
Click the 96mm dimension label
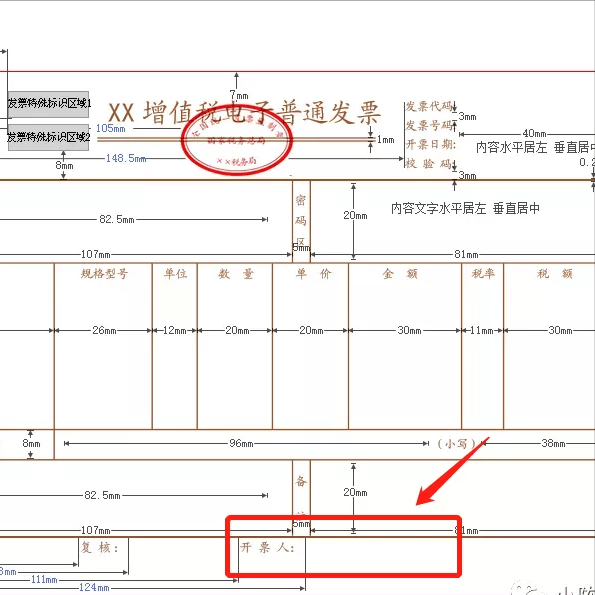241,443
